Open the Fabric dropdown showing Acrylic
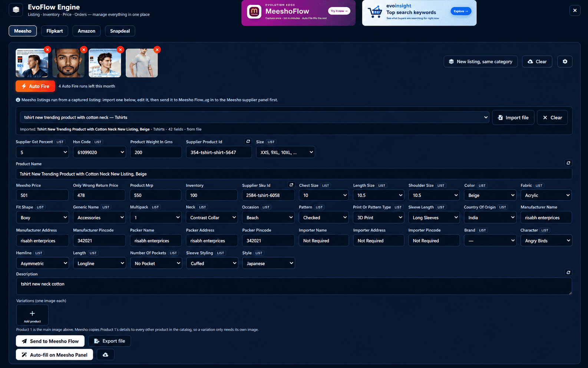 coord(546,195)
